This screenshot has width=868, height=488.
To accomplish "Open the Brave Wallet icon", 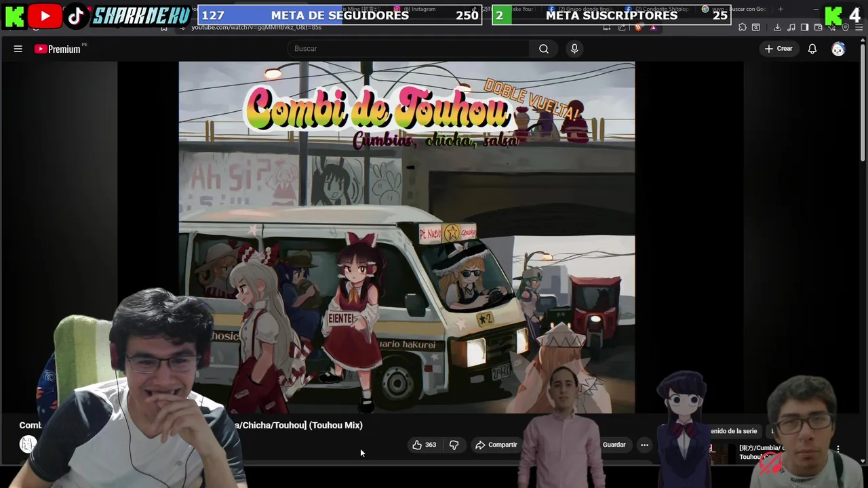I will (x=818, y=27).
